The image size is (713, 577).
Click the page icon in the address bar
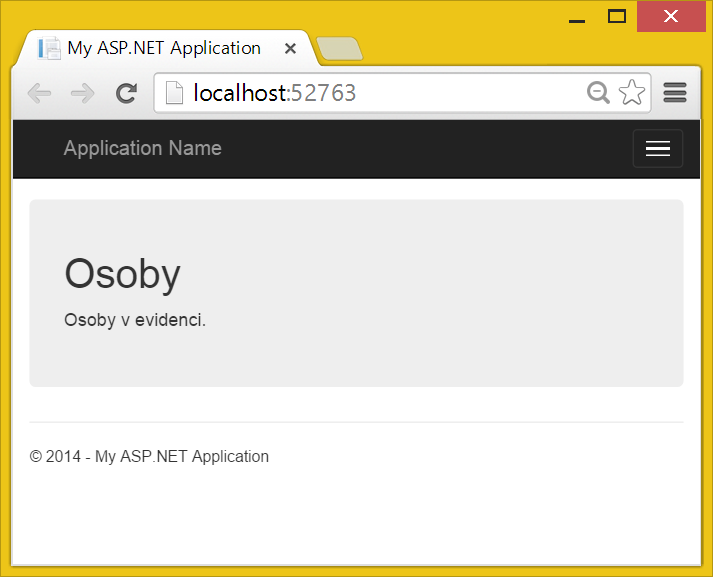pos(174,93)
